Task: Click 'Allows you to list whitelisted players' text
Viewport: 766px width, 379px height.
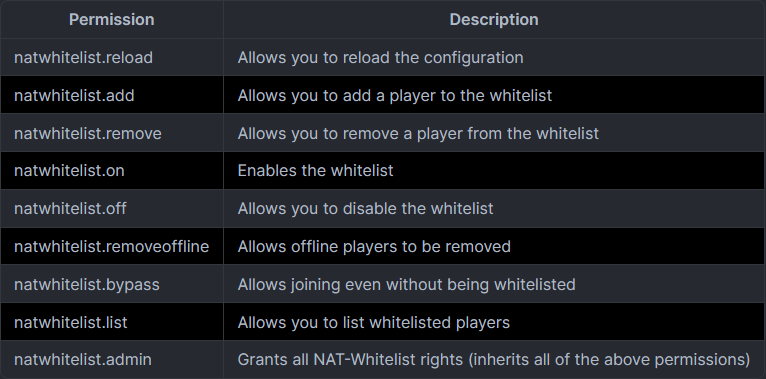Action: tap(374, 322)
